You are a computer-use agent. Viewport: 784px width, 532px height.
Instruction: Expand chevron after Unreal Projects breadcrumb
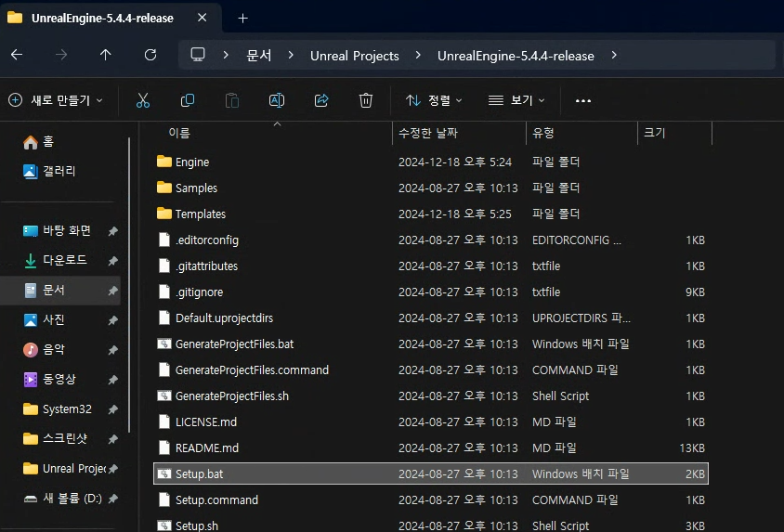(418, 55)
